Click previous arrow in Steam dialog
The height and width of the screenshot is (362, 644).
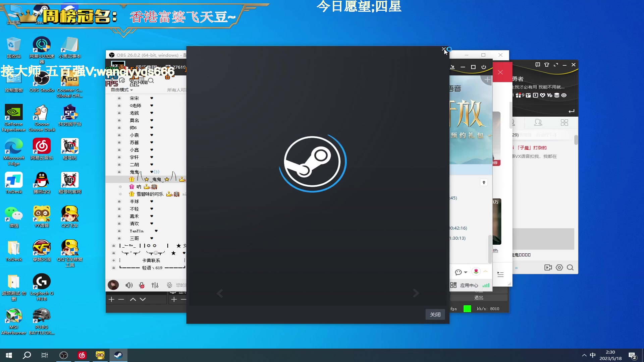pyautogui.click(x=220, y=293)
